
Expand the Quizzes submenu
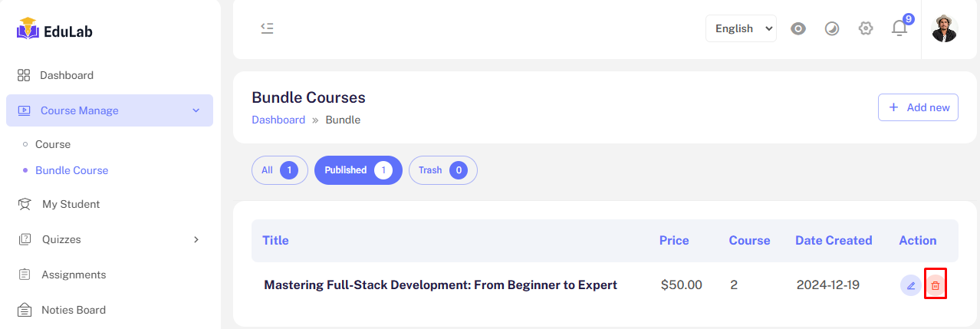click(x=196, y=239)
